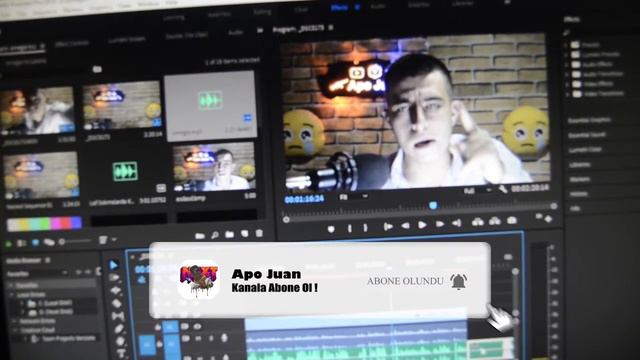Viewport: 640px width, 360px height.
Task: Step forward one frame in Program monitor
Action: pos(440,224)
